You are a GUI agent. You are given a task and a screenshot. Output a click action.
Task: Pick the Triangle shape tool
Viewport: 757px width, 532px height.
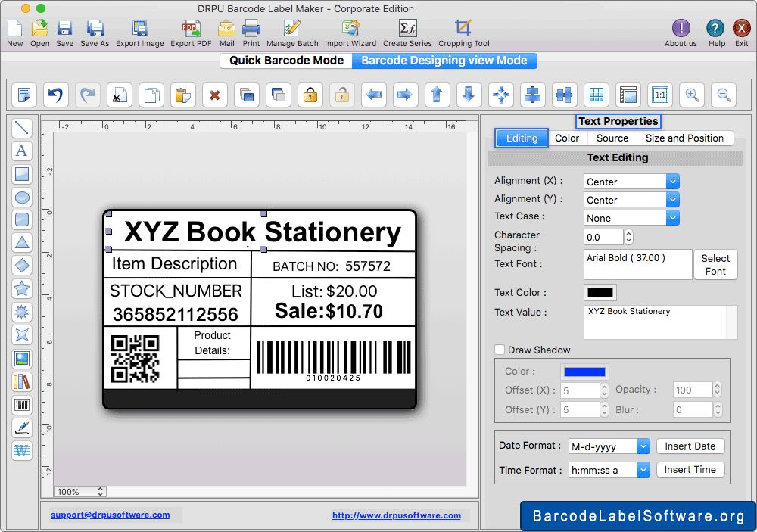(x=22, y=242)
